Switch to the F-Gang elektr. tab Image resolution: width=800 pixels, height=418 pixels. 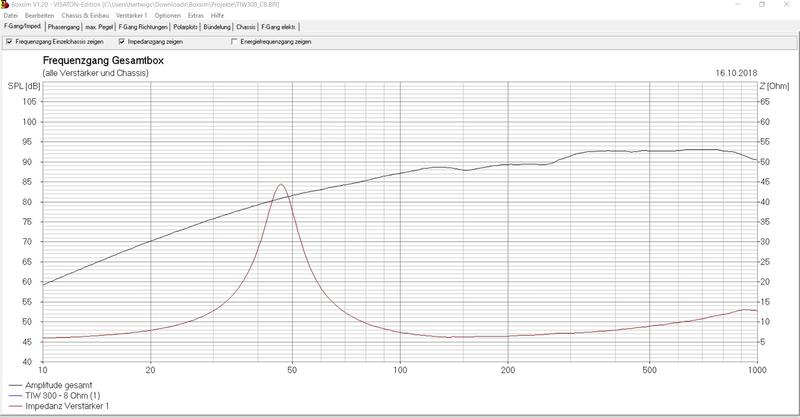279,27
